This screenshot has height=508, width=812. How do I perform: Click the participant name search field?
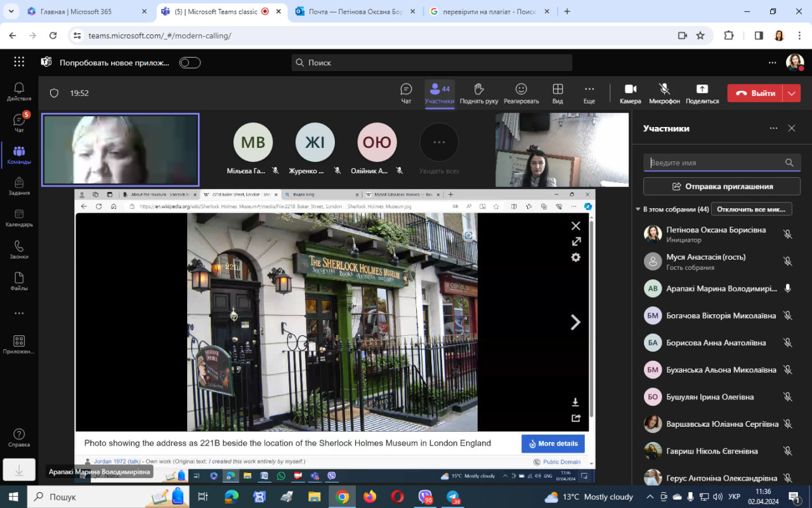(x=715, y=163)
